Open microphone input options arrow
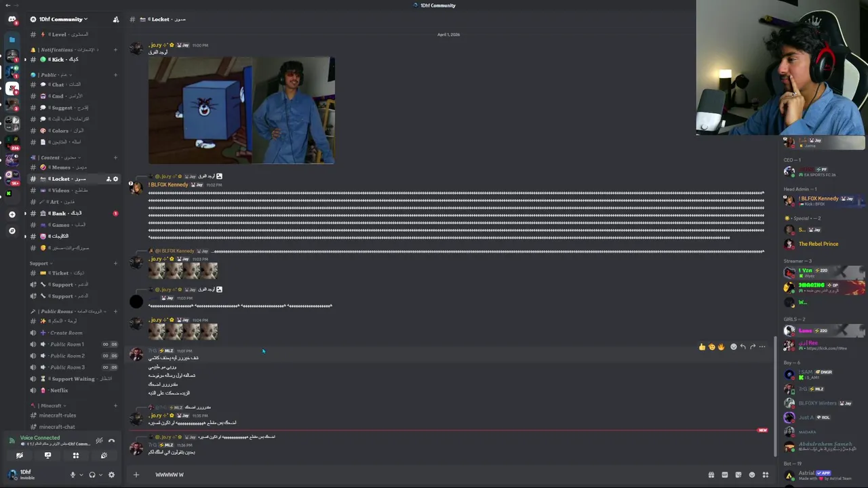The height and width of the screenshot is (488, 868). click(x=81, y=475)
